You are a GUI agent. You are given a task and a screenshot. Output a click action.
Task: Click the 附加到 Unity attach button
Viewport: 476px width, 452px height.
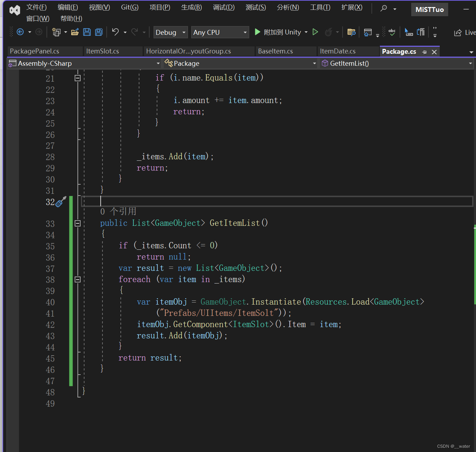pyautogui.click(x=278, y=32)
